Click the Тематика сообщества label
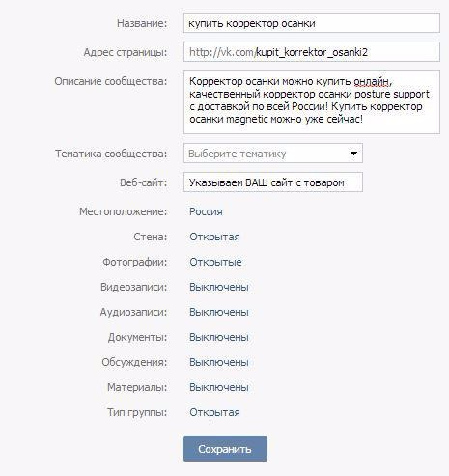 (x=111, y=154)
